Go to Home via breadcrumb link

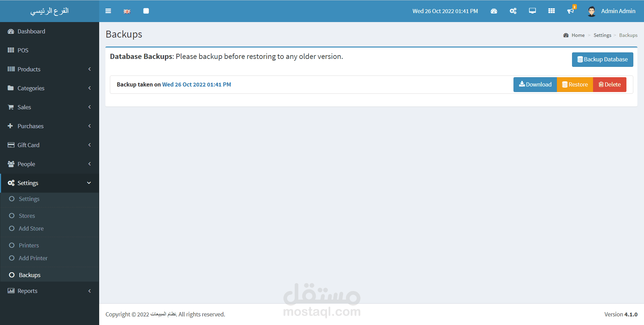[x=578, y=35]
